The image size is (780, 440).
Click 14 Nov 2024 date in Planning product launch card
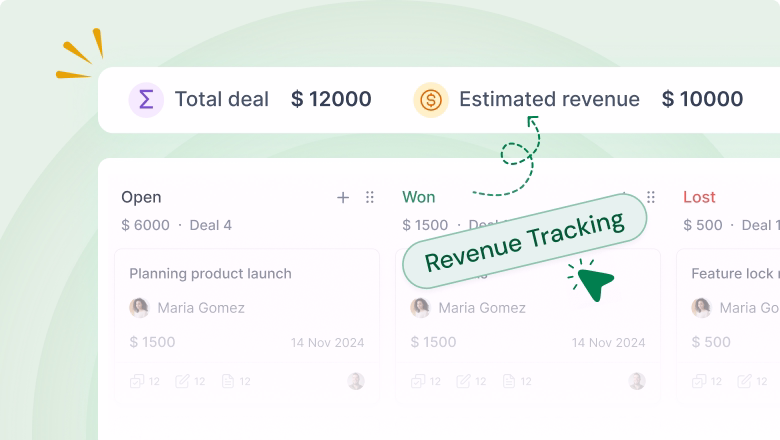click(327, 343)
